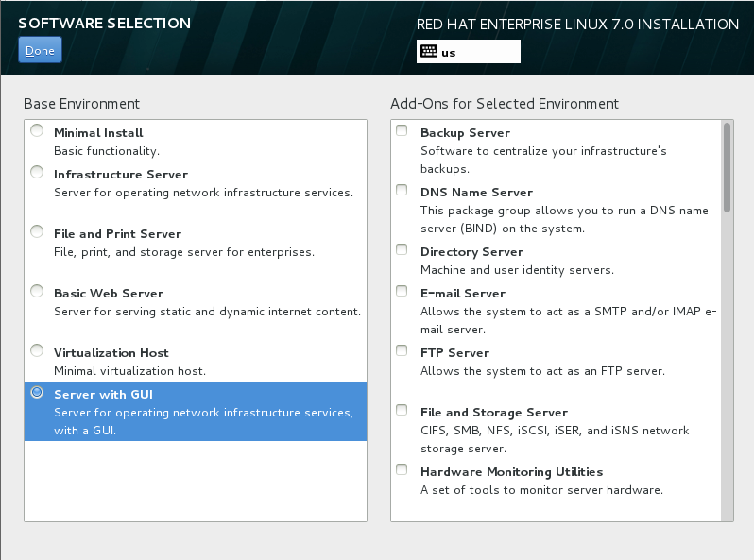Select the Infrastructure Server radio button
Screen dimensions: 754x560
click(37, 172)
